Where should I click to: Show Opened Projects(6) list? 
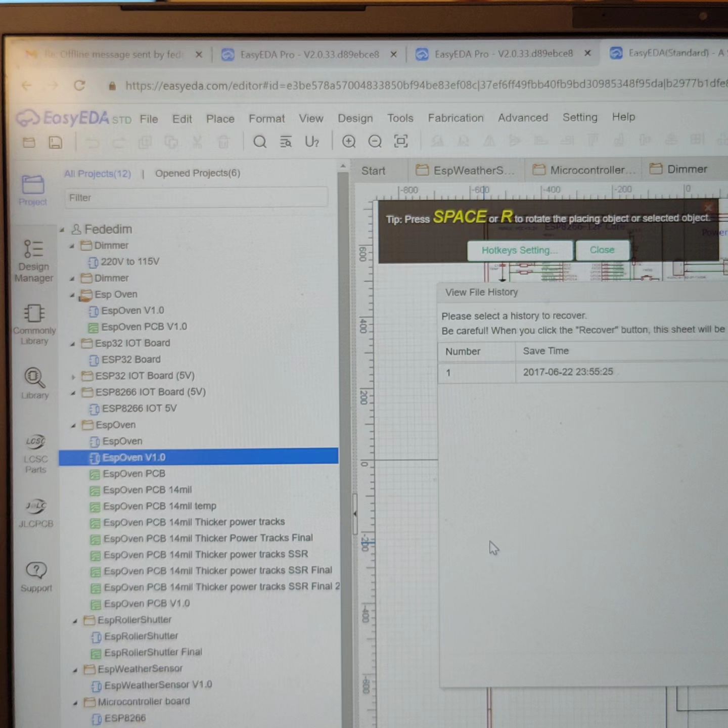(198, 173)
